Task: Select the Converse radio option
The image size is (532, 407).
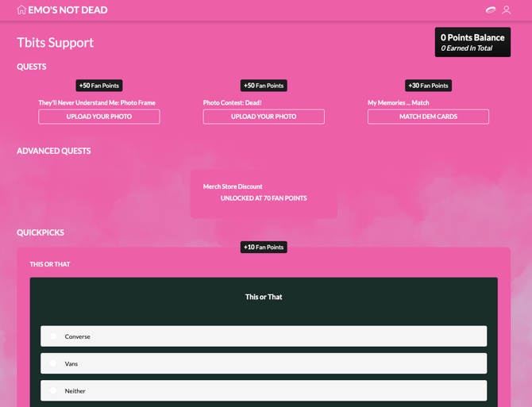Action: (x=54, y=336)
